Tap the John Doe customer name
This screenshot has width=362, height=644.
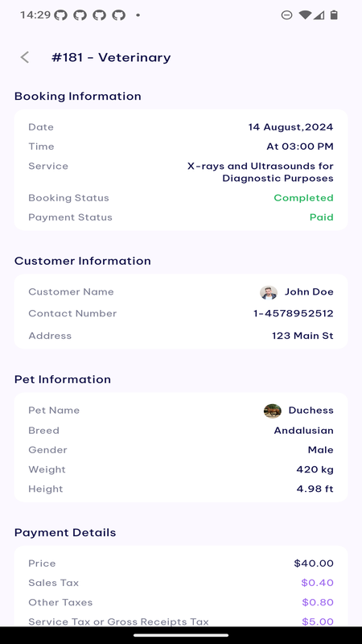pyautogui.click(x=309, y=292)
